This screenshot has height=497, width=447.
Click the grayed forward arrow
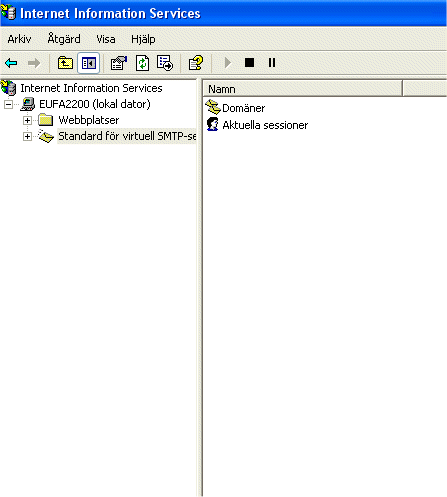pos(34,63)
